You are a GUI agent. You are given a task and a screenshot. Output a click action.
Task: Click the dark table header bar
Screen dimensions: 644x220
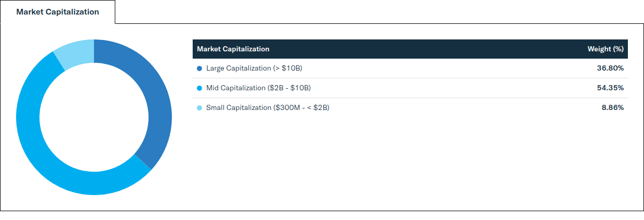[x=410, y=49]
